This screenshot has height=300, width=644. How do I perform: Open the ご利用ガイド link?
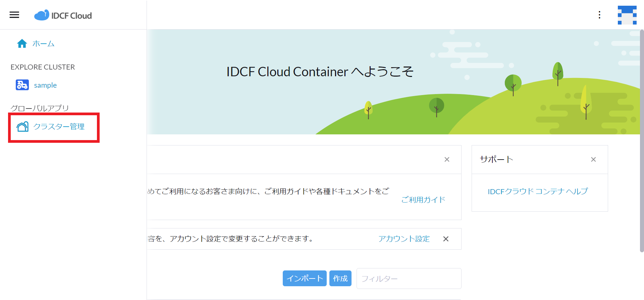tap(423, 200)
